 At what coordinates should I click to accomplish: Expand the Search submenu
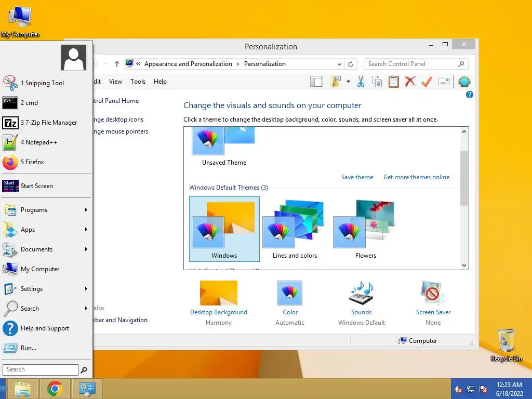(46, 309)
